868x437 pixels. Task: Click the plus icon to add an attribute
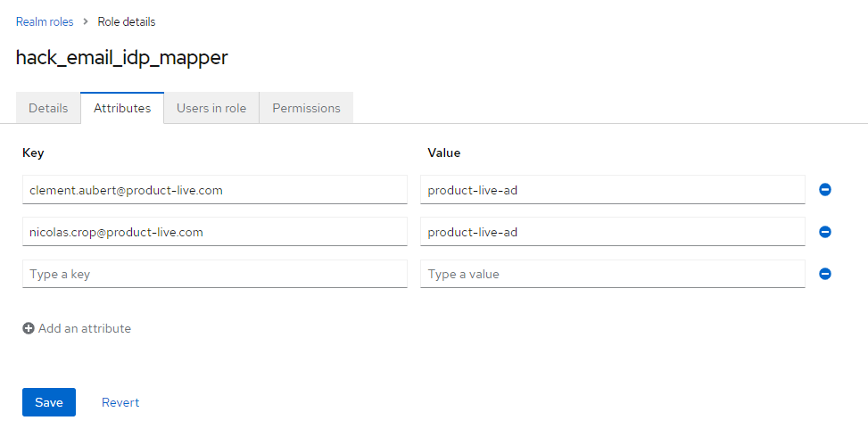[29, 328]
